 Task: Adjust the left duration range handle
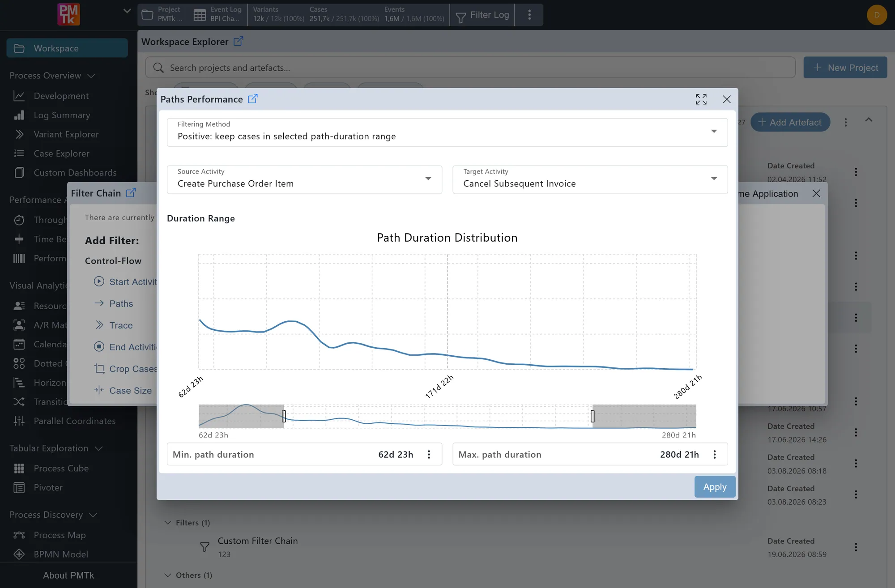tap(284, 416)
